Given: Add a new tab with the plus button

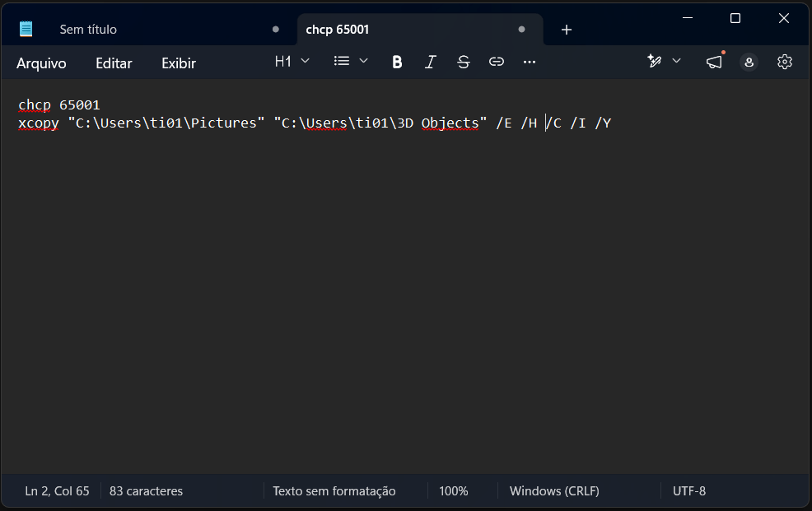Looking at the screenshot, I should (x=567, y=30).
